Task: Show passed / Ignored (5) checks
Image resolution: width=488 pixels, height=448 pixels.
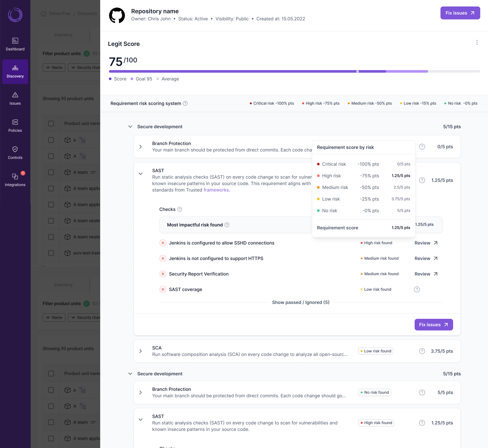Action: [x=301, y=302]
